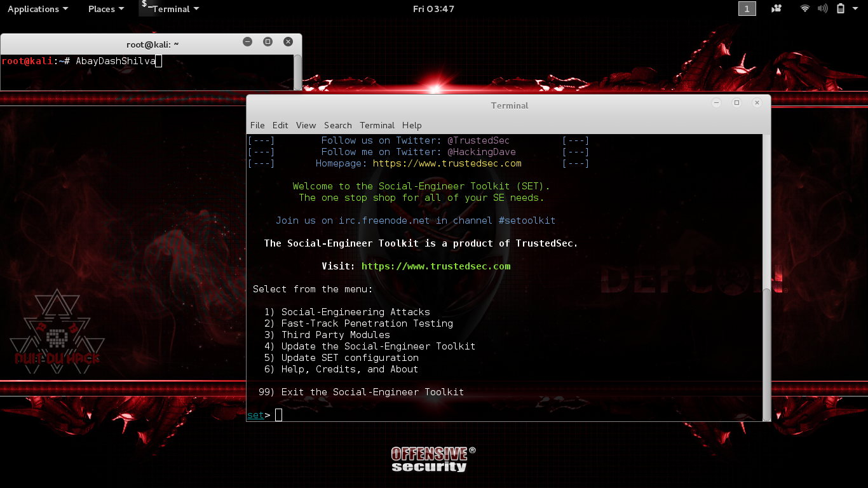The height and width of the screenshot is (488, 868).
Task: Click option 5 Update SET configuration
Action: [x=341, y=358]
